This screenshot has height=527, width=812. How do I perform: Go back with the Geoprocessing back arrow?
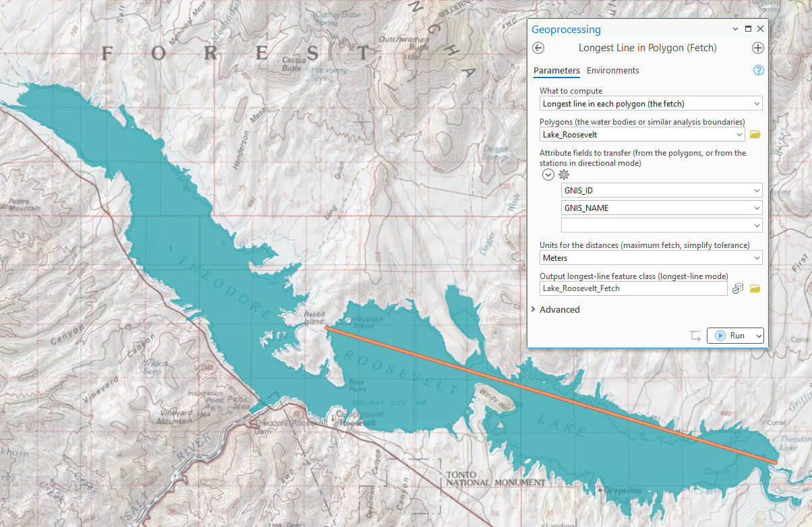point(538,48)
